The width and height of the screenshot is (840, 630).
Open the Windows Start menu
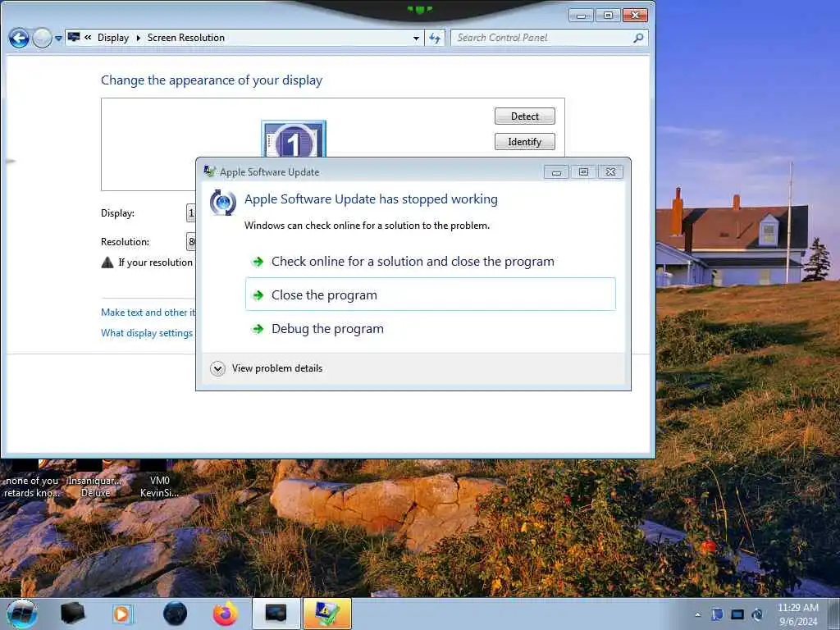(x=21, y=614)
